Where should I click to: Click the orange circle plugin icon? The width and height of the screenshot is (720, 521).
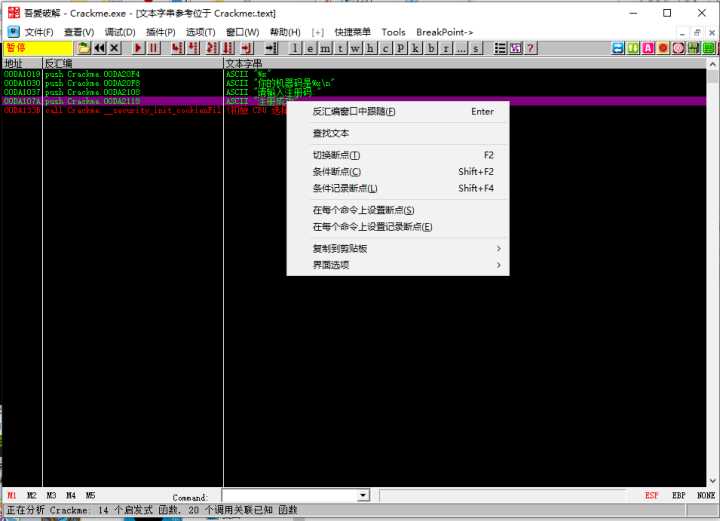click(663, 48)
